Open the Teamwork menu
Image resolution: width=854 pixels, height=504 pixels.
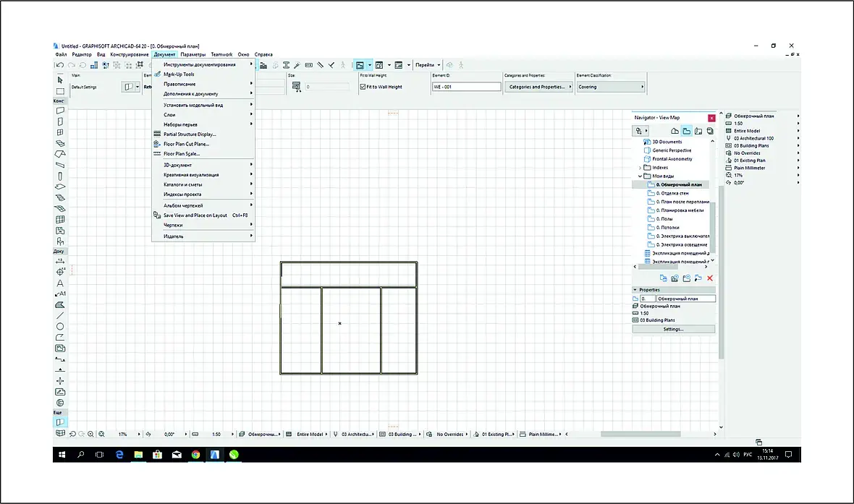point(221,54)
